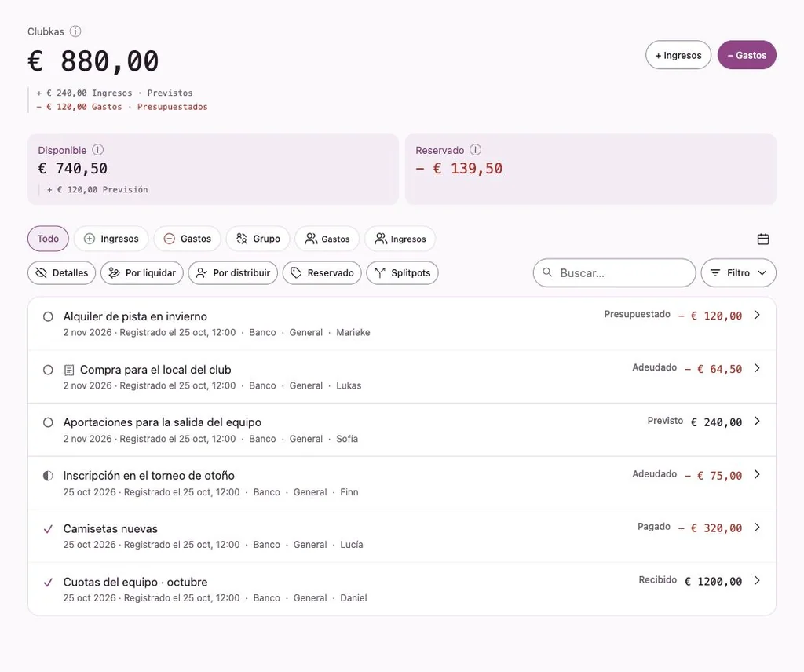Select the Gastos tab with minus icon

click(x=187, y=239)
